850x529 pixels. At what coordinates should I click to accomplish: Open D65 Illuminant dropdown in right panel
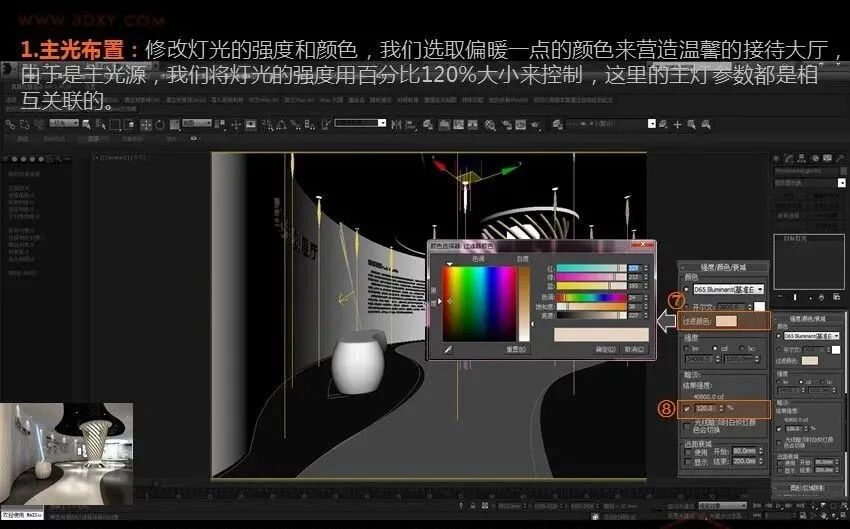coord(812,336)
